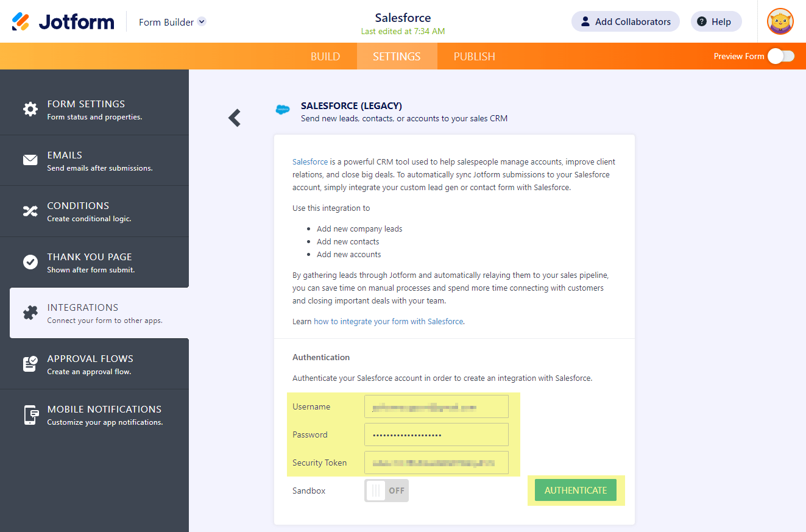Click the Salesforce form title

point(403,18)
